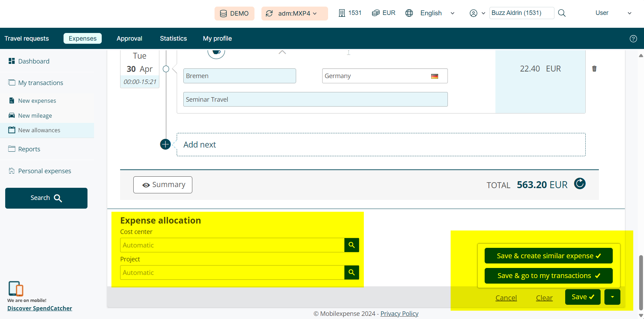Screen dimensions: 644x319
Task: Click the Cost center search icon
Action: (351, 245)
